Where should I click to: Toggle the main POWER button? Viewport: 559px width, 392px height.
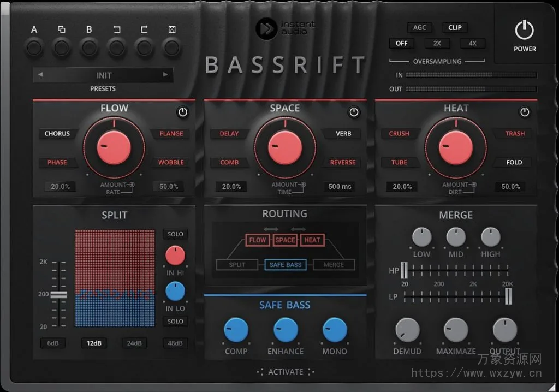[x=524, y=31]
